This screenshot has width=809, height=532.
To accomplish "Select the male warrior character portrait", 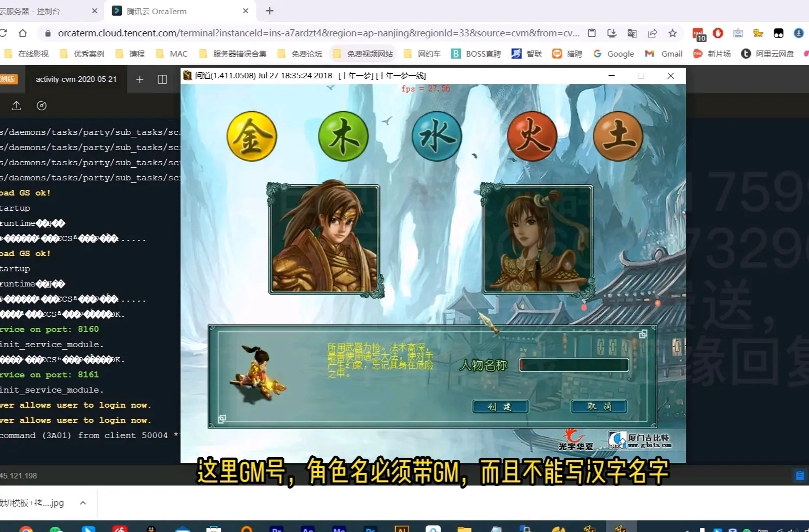I will (x=326, y=237).
